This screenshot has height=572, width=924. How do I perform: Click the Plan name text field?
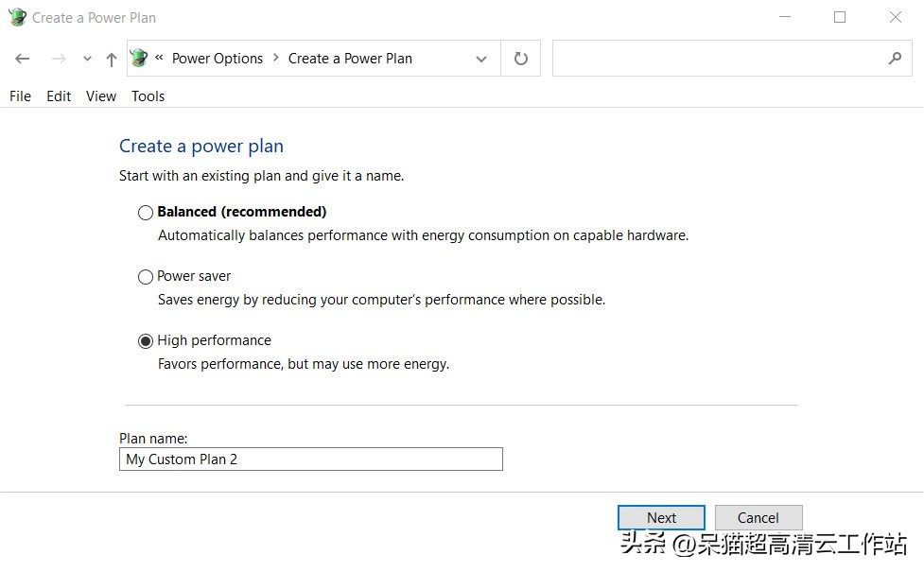click(x=310, y=459)
